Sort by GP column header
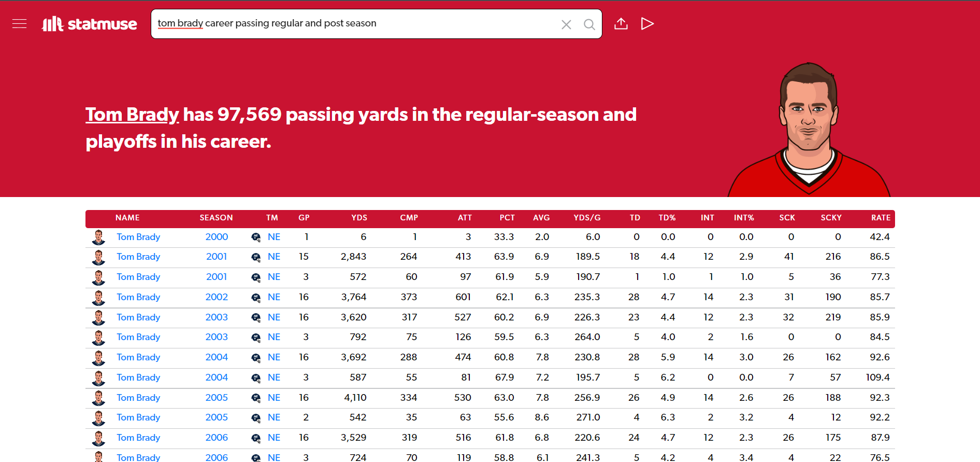The height and width of the screenshot is (462, 980). point(304,218)
